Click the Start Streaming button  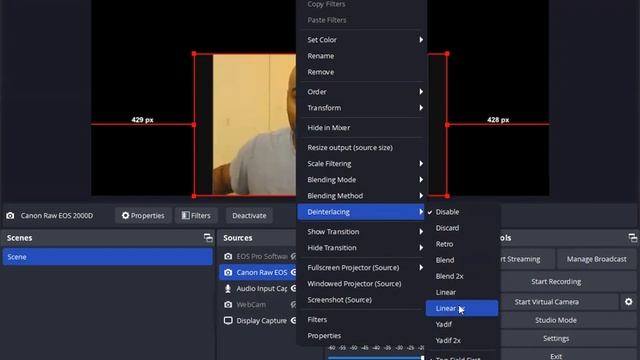pyautogui.click(x=527, y=259)
